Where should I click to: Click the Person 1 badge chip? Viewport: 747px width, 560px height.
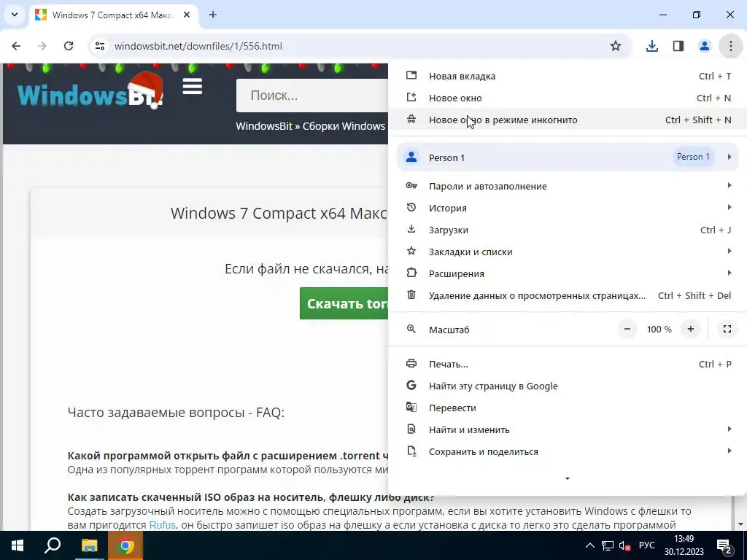[693, 157]
